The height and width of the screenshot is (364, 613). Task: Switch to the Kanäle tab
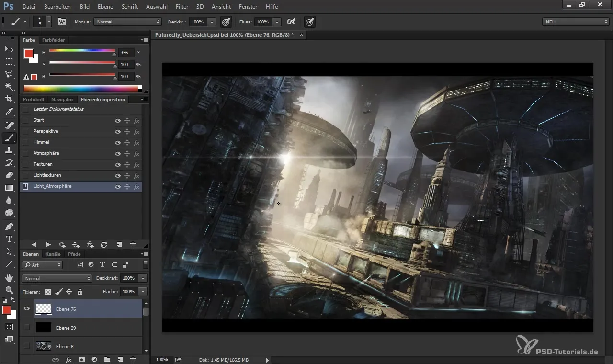click(53, 254)
